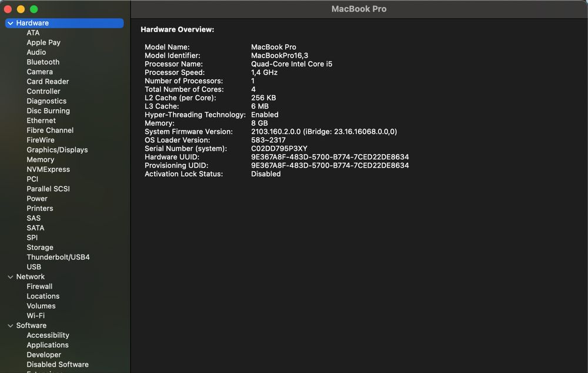Open the Card Reader entry
This screenshot has height=373, width=588.
point(48,82)
